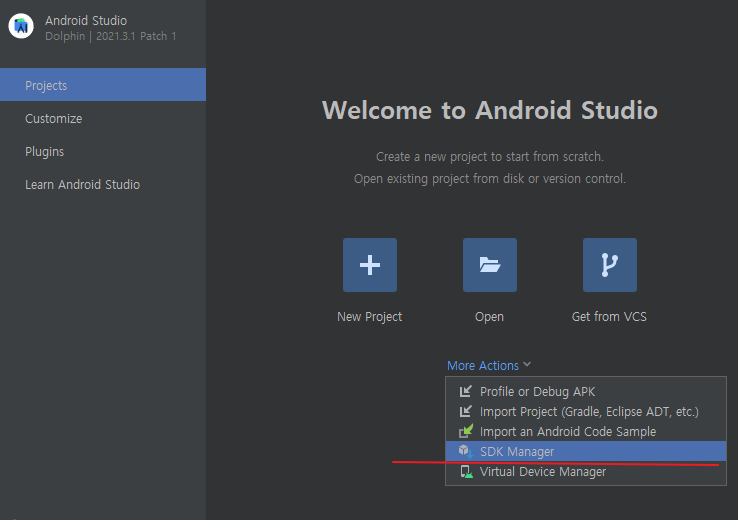Click the New Project label
Screen dimensions: 738x520
369,317
